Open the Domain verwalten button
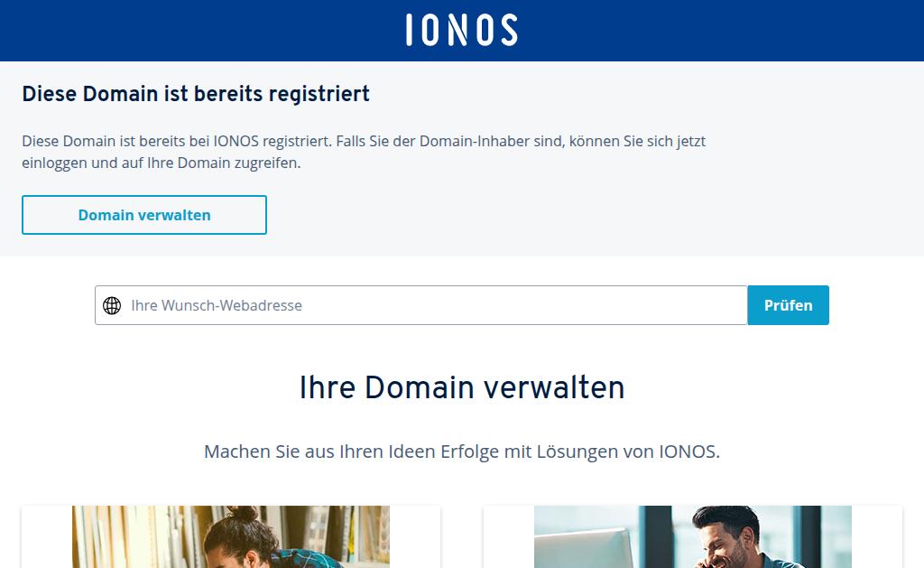Viewport: 924px width, 568px height. 144,215
